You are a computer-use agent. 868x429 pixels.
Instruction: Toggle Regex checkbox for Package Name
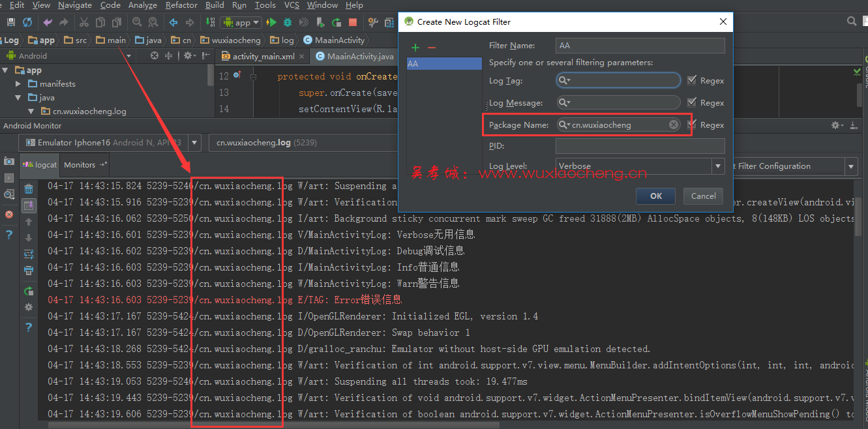[x=692, y=125]
